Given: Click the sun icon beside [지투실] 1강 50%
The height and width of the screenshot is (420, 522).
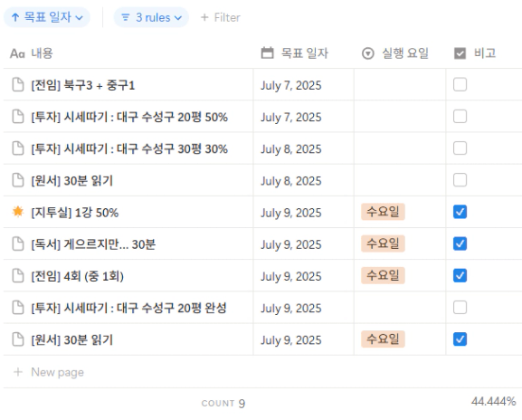Looking at the screenshot, I should tap(18, 212).
